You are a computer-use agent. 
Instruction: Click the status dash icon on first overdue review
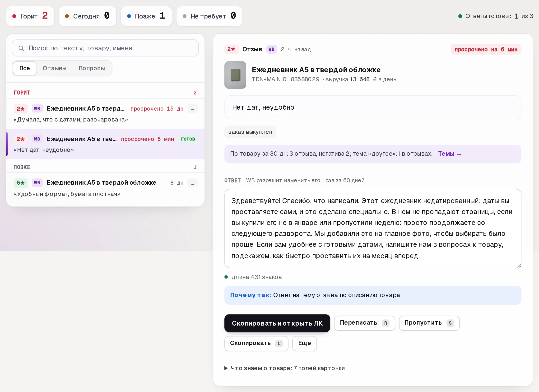(x=192, y=109)
